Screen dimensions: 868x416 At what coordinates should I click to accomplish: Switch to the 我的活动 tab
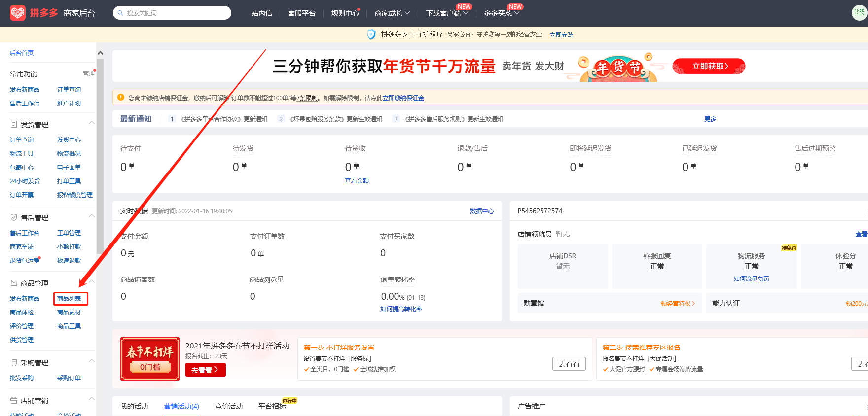(134, 406)
